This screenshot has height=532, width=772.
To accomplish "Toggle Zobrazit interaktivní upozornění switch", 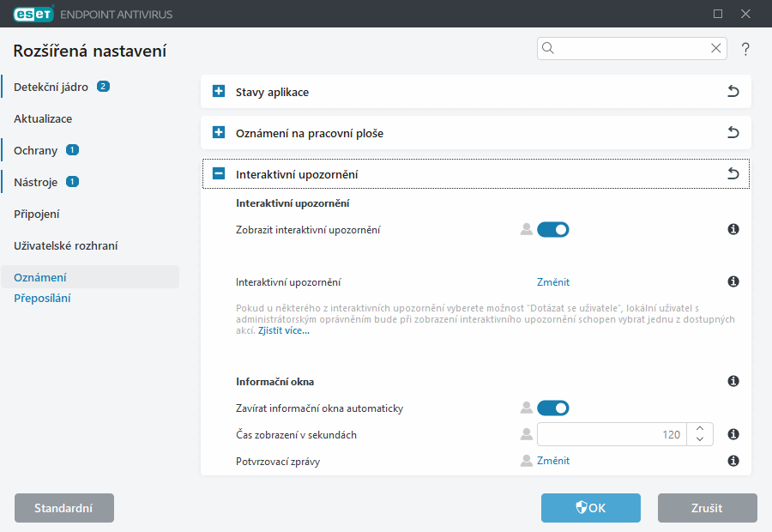I will [x=553, y=230].
